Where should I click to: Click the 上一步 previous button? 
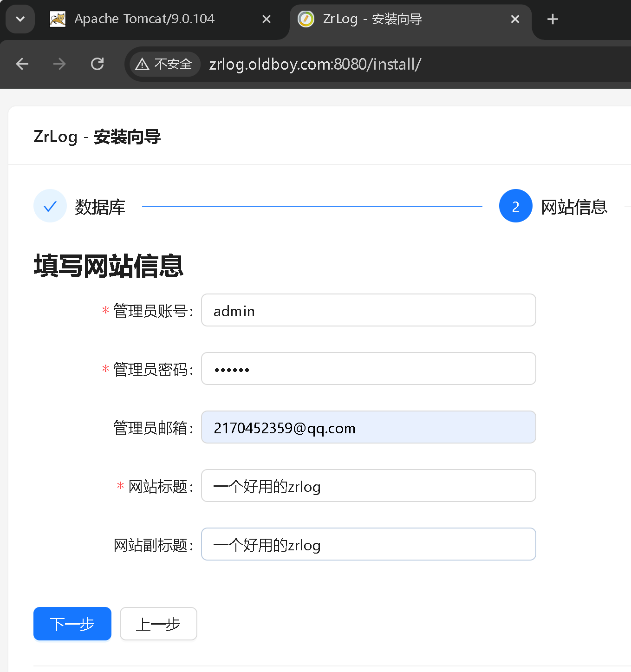coord(158,624)
